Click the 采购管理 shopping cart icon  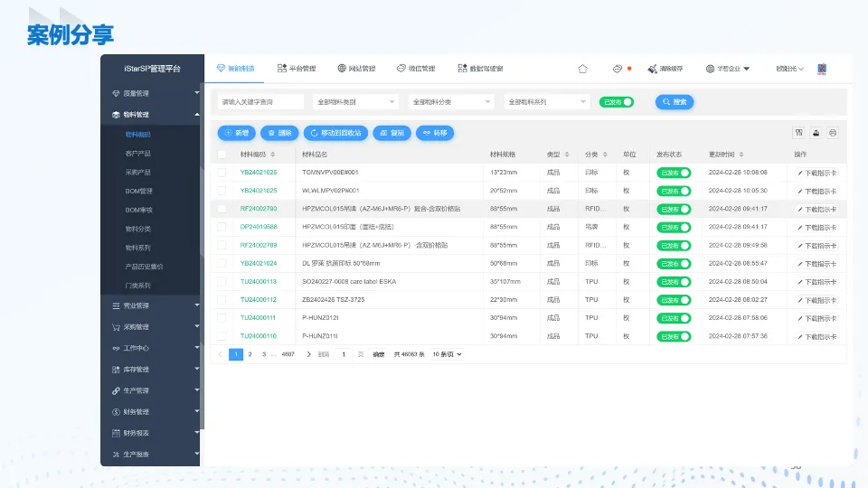click(116, 327)
